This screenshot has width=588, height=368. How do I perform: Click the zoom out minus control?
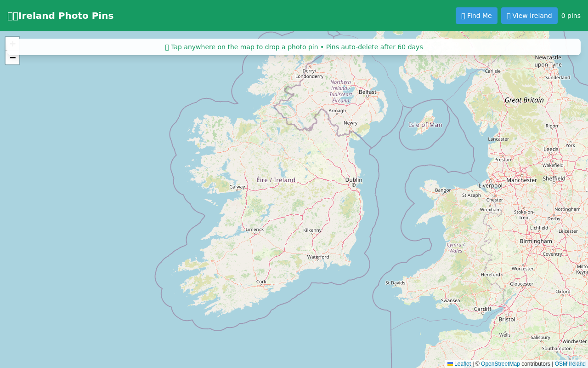[12, 57]
